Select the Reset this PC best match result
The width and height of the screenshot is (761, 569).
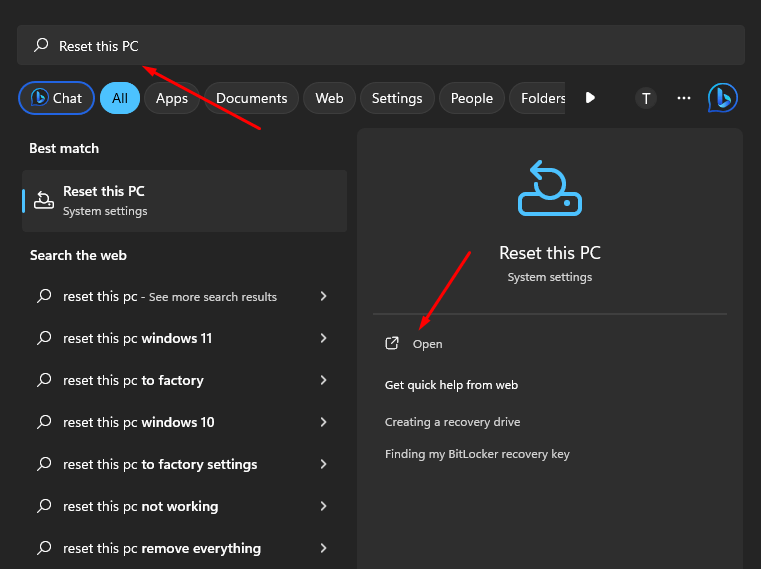184,201
